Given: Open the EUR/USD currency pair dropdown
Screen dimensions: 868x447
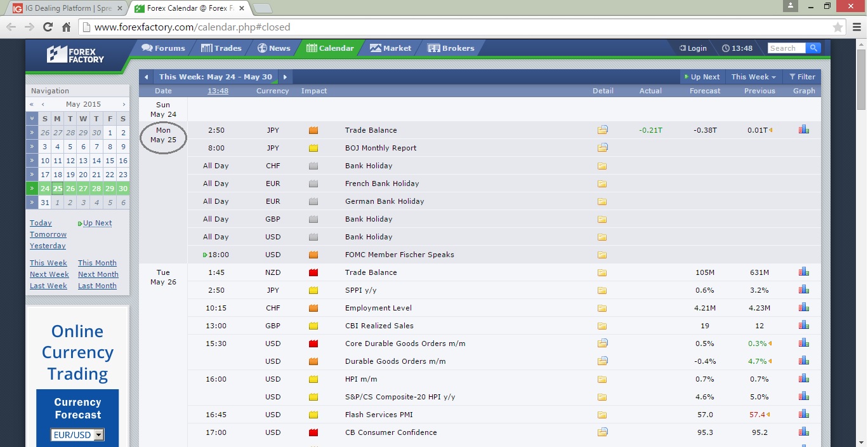Looking at the screenshot, I should [x=77, y=435].
